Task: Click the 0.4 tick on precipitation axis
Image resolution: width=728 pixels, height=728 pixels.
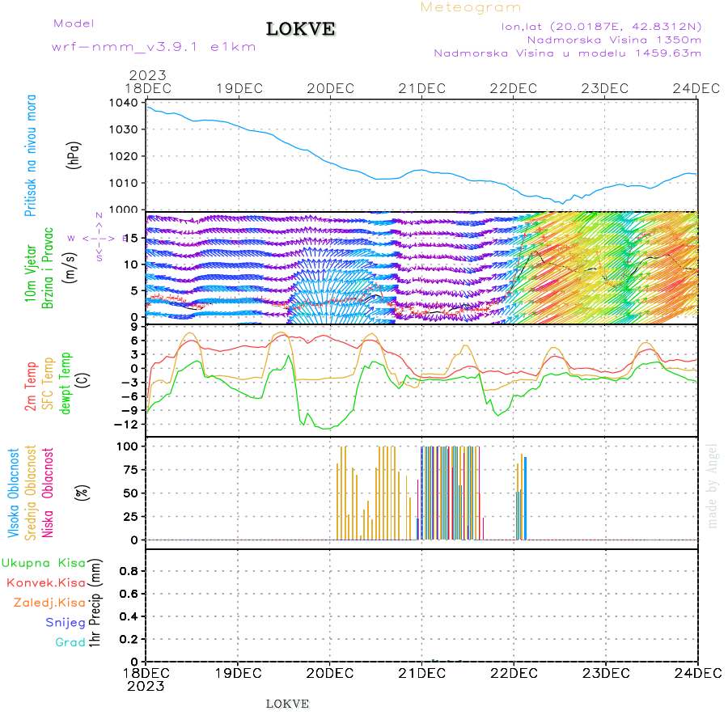Action: (129, 616)
